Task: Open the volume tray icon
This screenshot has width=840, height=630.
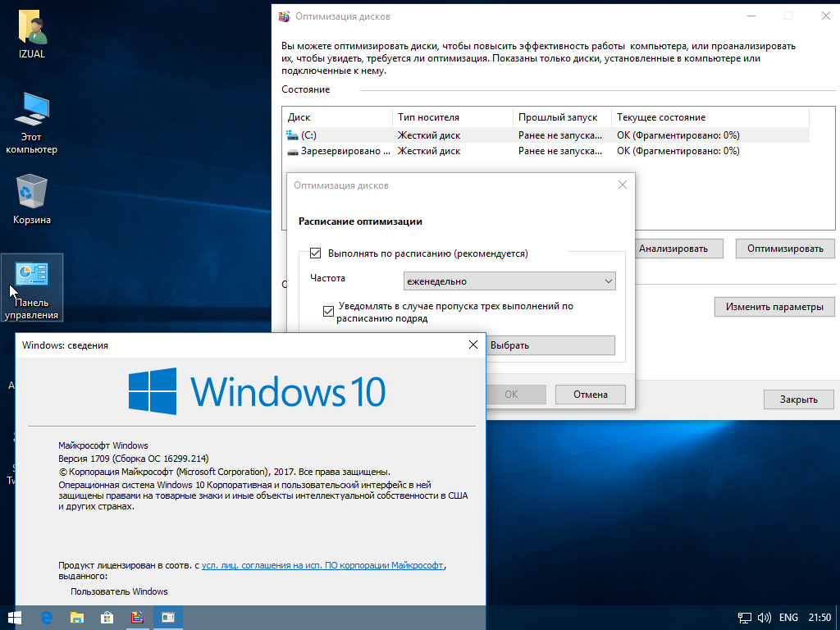Action: [x=765, y=618]
